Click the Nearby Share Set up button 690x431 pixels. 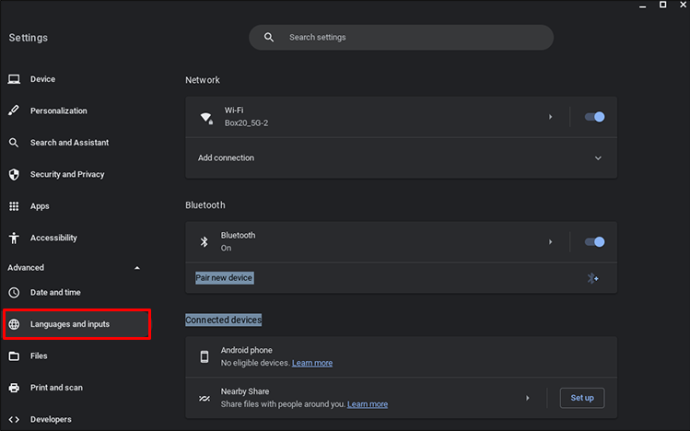coord(582,398)
